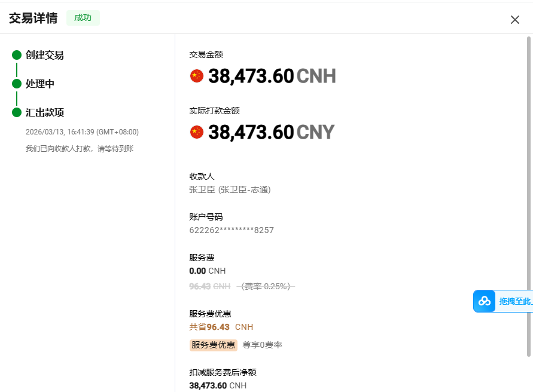
Task: Click the orange 服务费优惠 tag
Action: tap(214, 345)
